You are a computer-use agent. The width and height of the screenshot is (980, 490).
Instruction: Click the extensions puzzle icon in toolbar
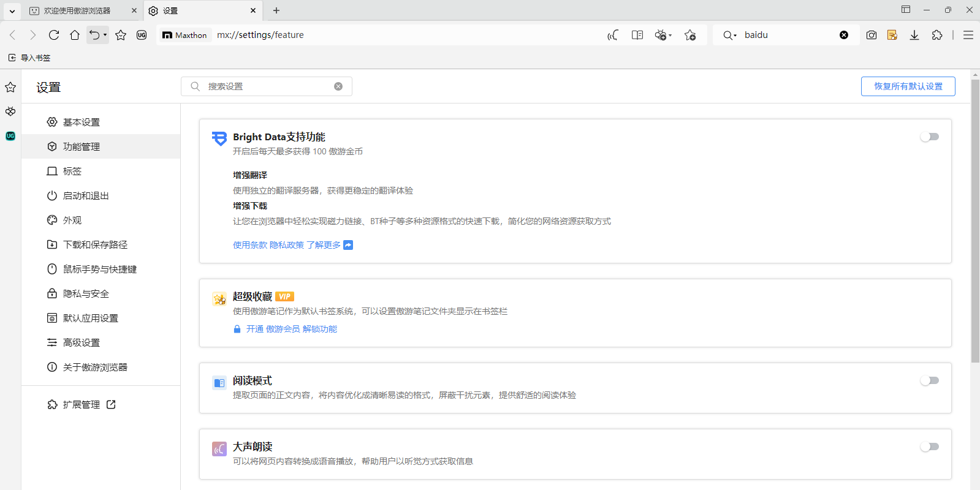pyautogui.click(x=936, y=36)
